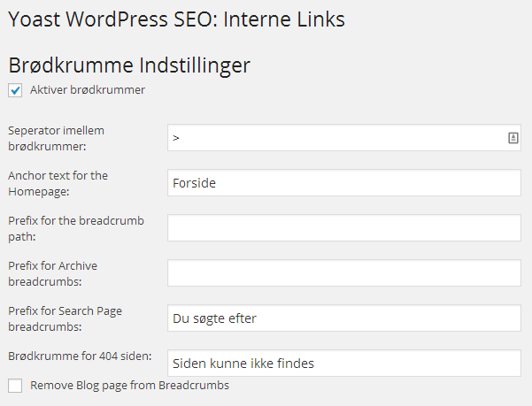Image resolution: width=532 pixels, height=406 pixels.
Task: Click the Anchor text for the Homepage label
Action: 58,183
